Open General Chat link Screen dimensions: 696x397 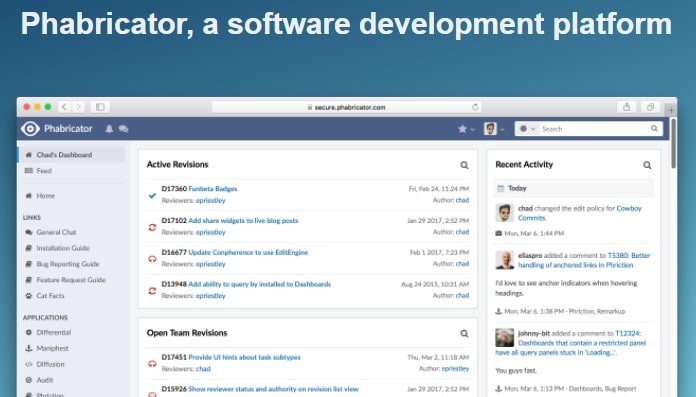(56, 232)
